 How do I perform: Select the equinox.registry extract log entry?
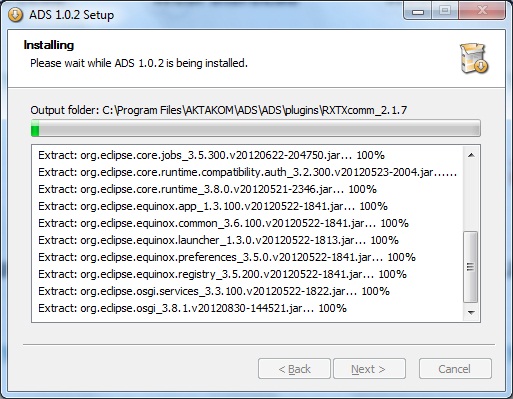223,274
